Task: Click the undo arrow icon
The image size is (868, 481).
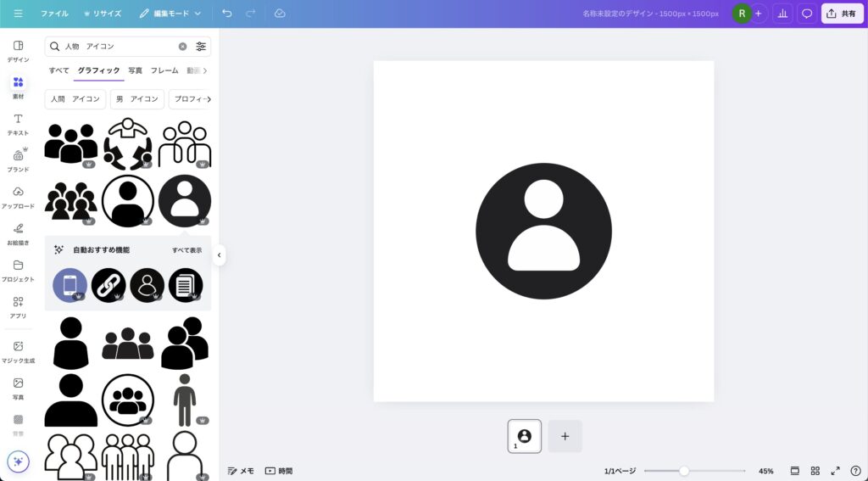Action: click(226, 14)
